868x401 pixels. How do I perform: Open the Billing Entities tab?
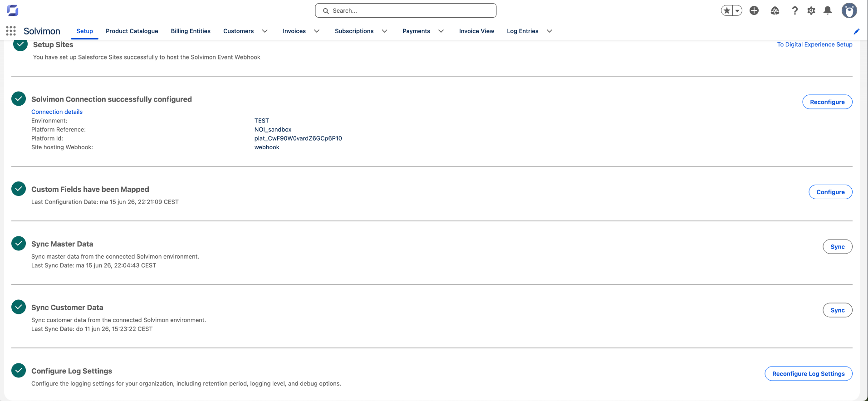191,31
